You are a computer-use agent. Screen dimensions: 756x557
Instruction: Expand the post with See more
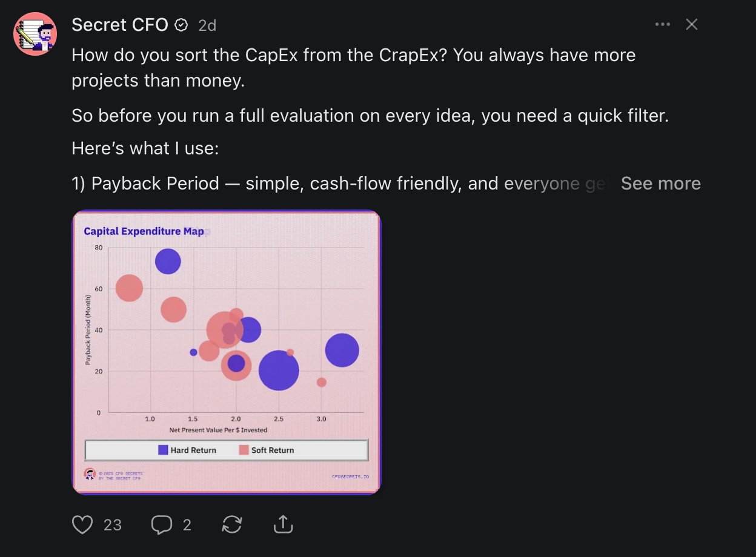click(660, 183)
